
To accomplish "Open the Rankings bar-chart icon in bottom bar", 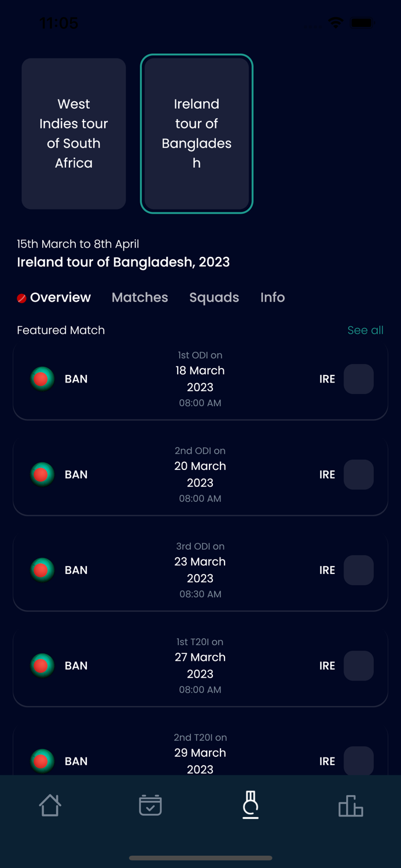I will tap(351, 805).
